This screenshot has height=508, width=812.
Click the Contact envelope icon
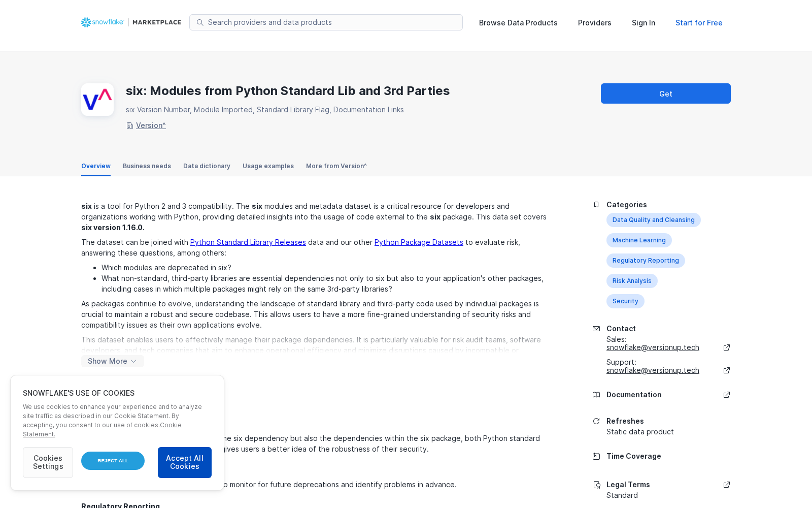(596, 329)
